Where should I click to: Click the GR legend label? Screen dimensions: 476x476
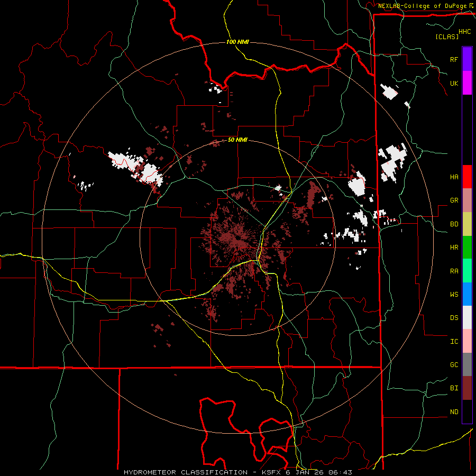coord(454,200)
